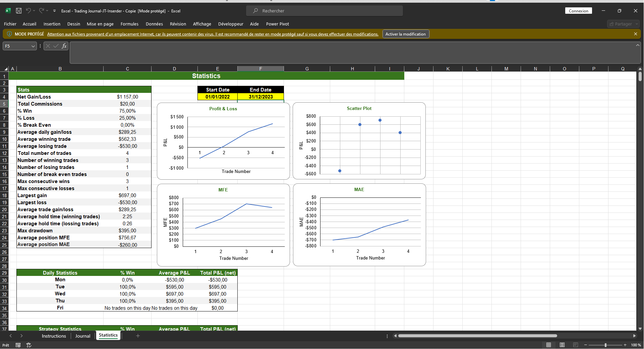Open the Insertion ribbon tab

point(52,24)
